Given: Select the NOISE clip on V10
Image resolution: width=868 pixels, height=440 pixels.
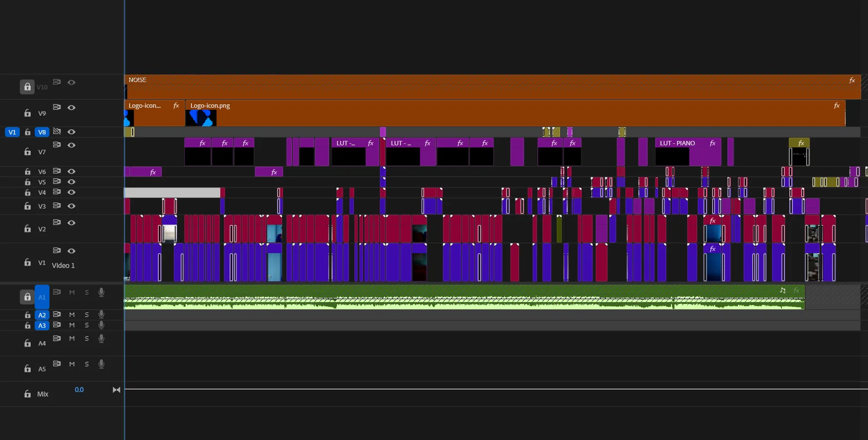Looking at the screenshot, I should tap(492, 87).
